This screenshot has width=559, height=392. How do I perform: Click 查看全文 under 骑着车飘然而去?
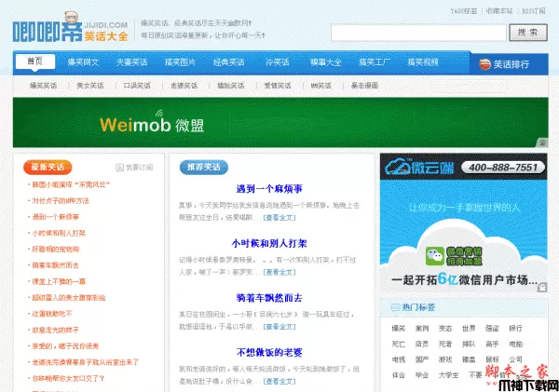(x=279, y=327)
